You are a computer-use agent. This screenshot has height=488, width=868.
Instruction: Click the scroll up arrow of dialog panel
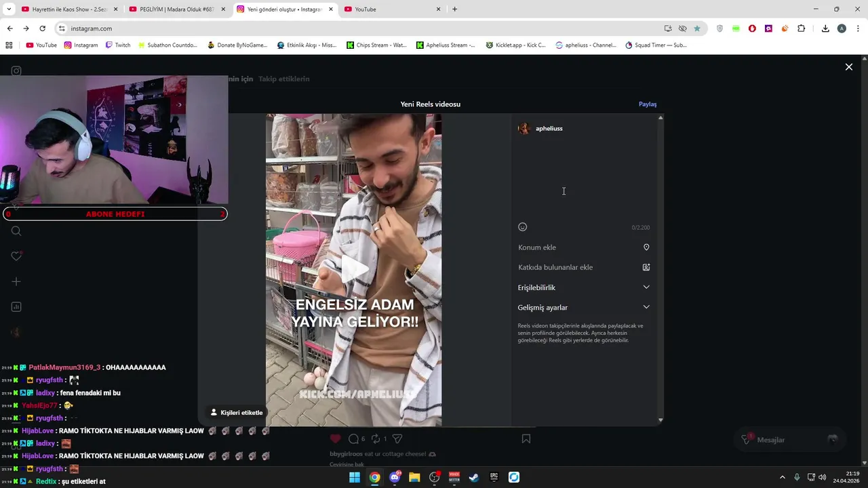pyautogui.click(x=660, y=118)
